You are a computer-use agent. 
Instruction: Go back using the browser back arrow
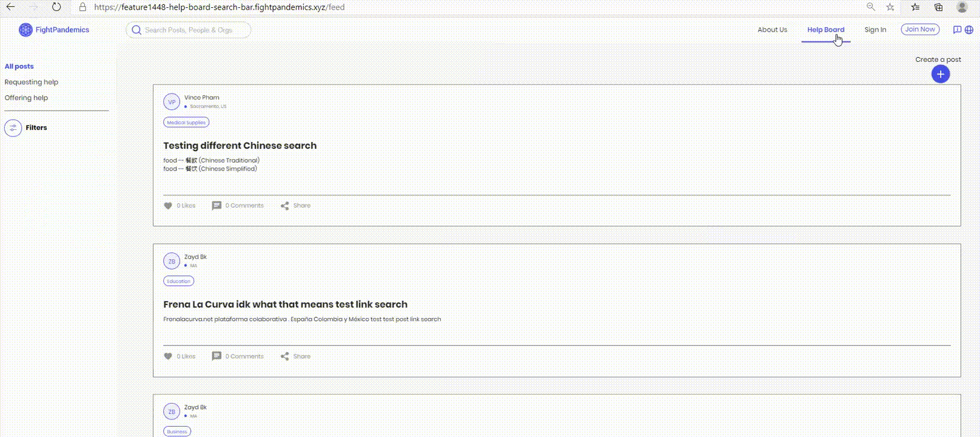(10, 7)
